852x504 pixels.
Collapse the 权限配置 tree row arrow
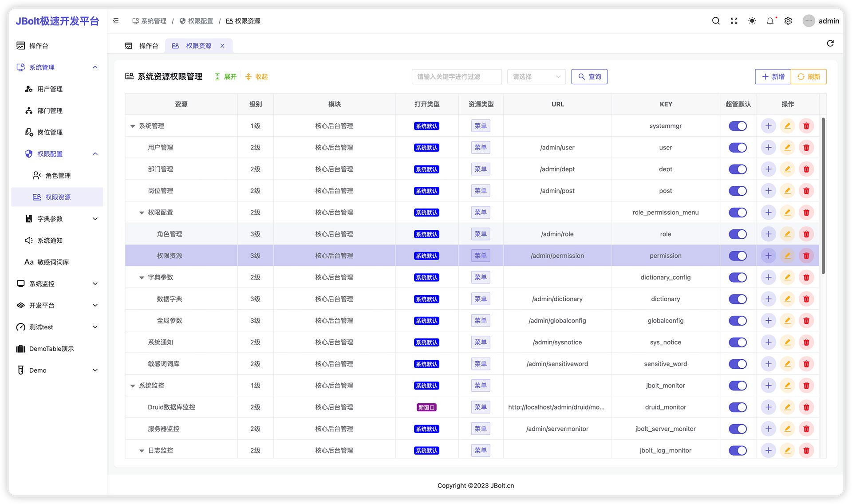click(x=142, y=213)
